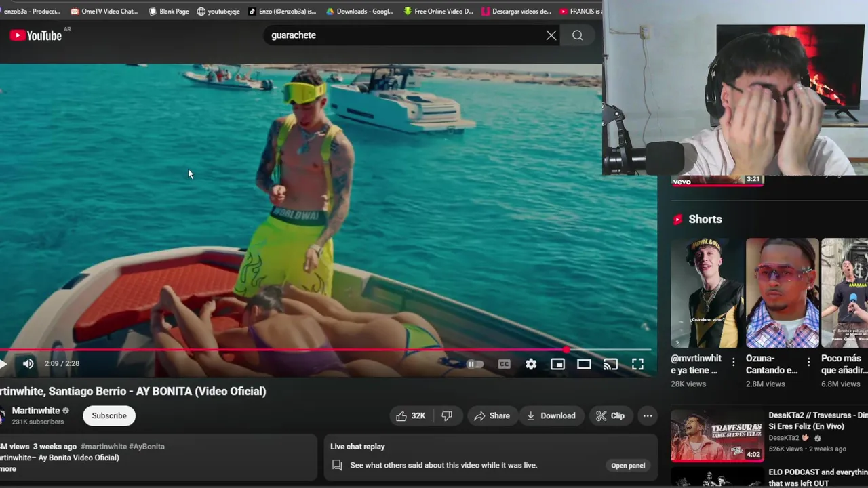The image size is (868, 488).
Task: Switch to the enzob3a - Producci... tab
Action: click(31, 12)
